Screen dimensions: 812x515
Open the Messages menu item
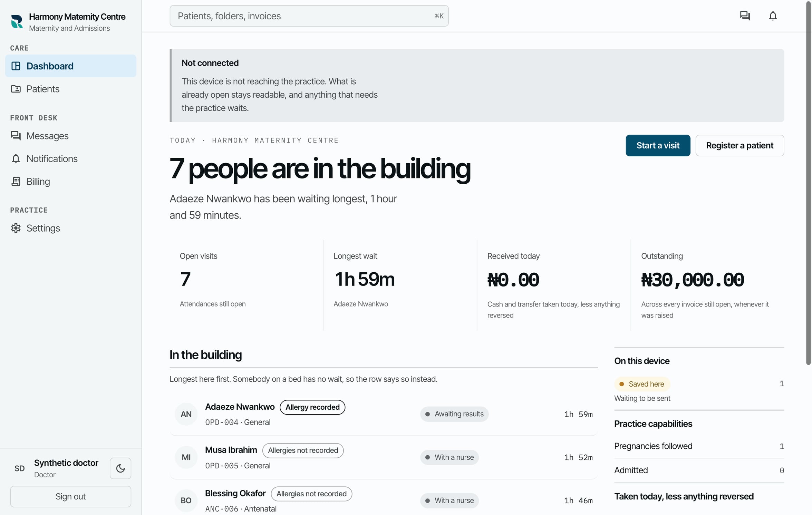point(71,136)
